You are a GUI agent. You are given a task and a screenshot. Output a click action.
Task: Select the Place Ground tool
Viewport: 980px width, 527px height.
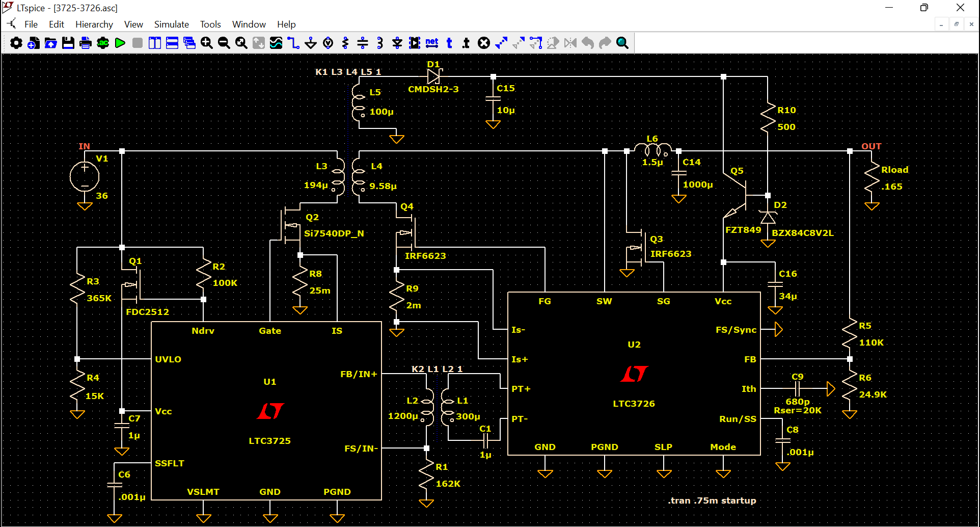(x=311, y=43)
